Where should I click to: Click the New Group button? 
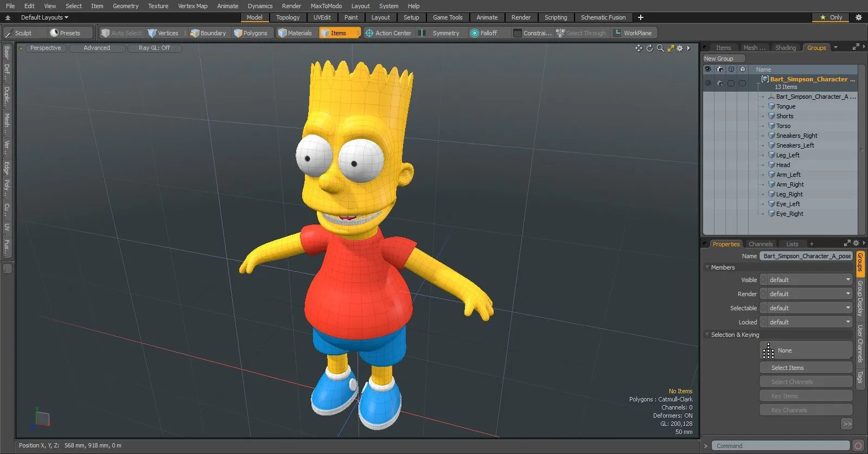pos(724,59)
